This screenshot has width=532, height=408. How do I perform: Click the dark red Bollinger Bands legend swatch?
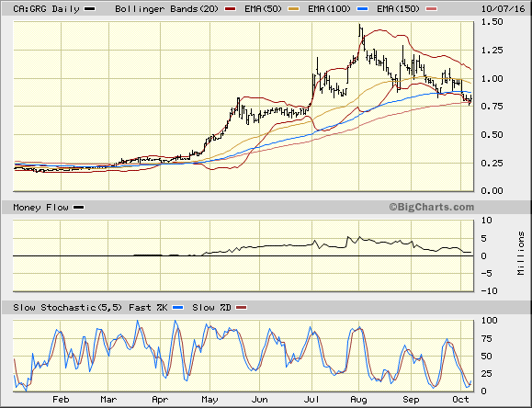(230, 9)
